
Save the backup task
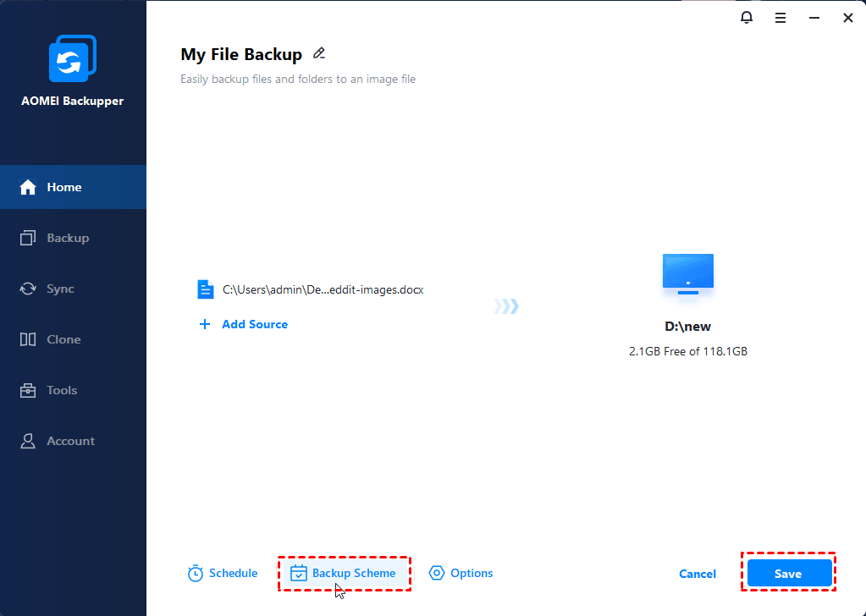click(789, 574)
